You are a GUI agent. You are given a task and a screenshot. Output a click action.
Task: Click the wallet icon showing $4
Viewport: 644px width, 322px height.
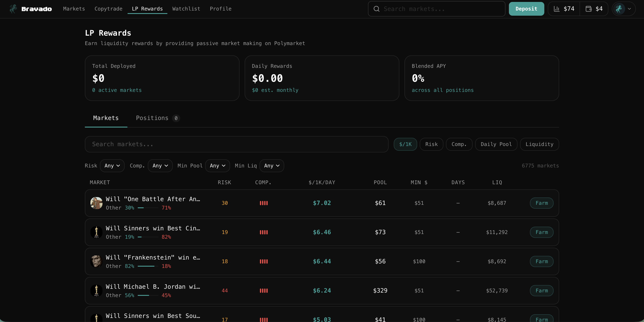click(x=589, y=9)
